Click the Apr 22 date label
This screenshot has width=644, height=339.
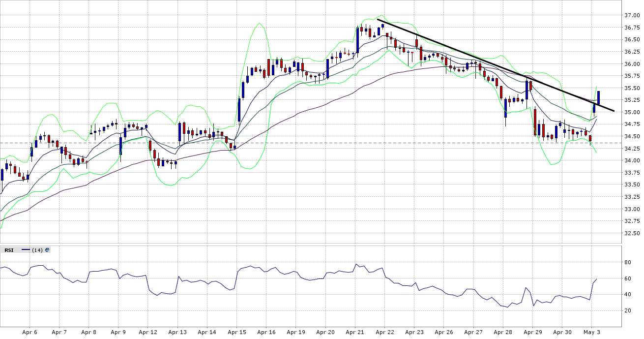pyautogui.click(x=384, y=332)
